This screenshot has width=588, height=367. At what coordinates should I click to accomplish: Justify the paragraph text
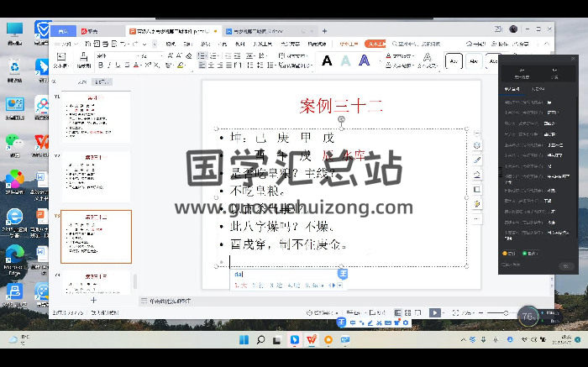point(228,66)
